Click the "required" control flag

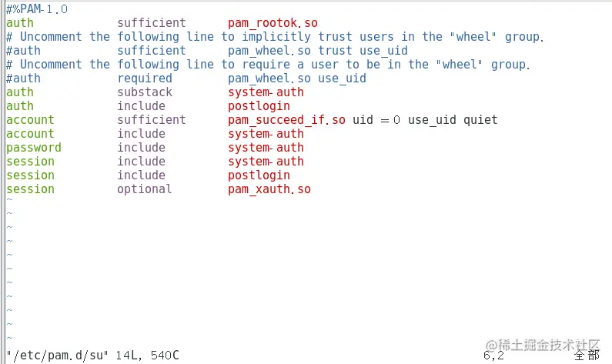pyautogui.click(x=145, y=78)
